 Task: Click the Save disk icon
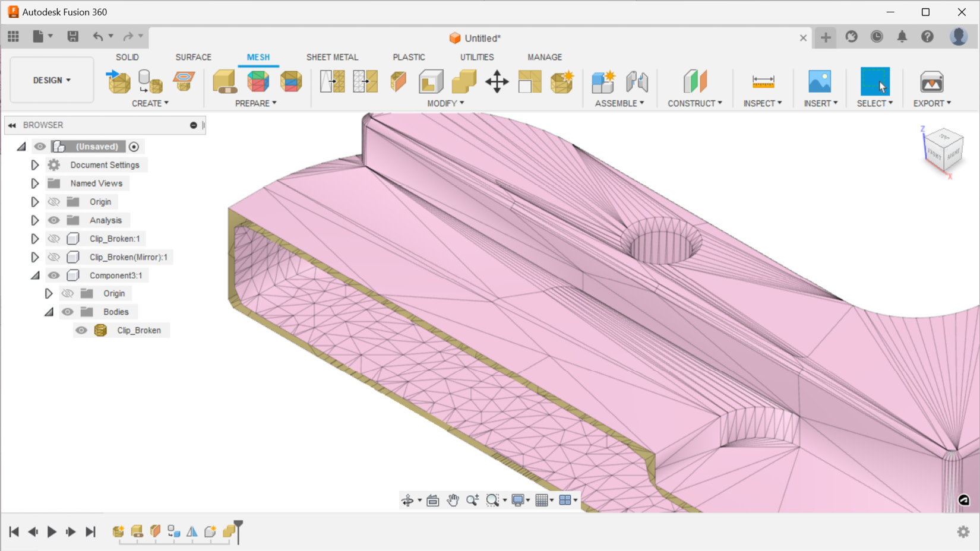pos(72,37)
